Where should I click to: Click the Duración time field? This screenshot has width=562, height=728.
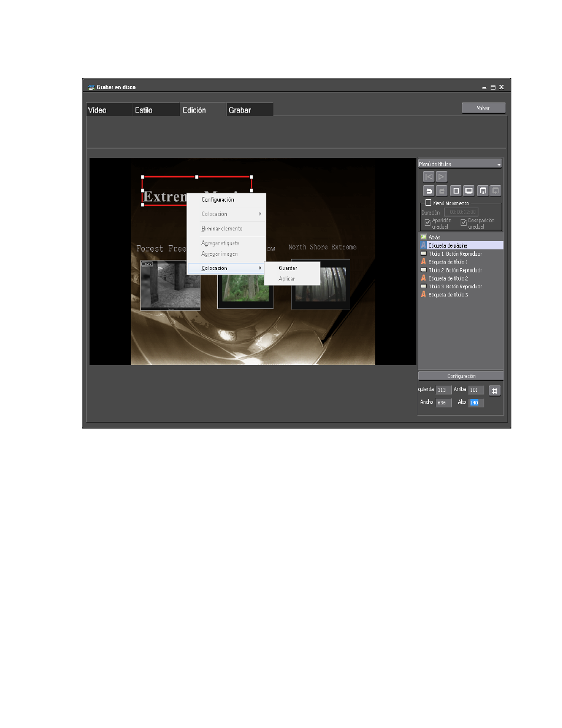tap(461, 212)
